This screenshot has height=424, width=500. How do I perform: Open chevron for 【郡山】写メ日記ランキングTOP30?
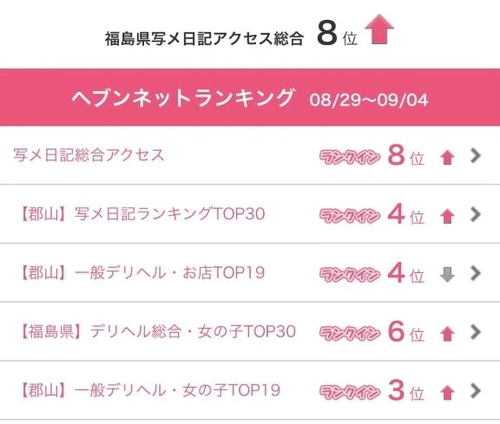pos(476,214)
